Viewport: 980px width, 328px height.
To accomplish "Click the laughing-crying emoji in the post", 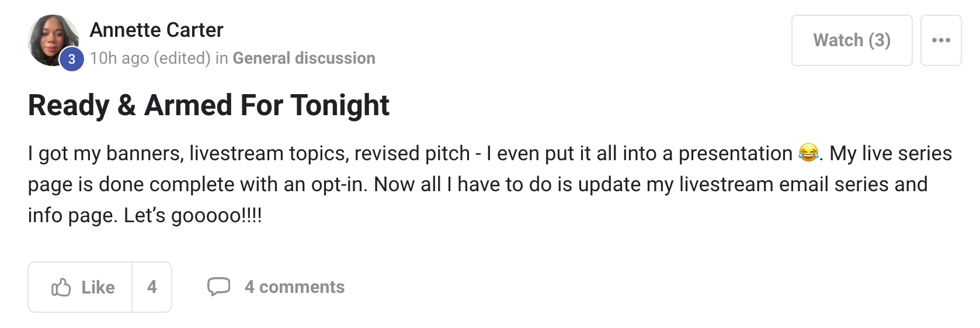I will [x=808, y=153].
